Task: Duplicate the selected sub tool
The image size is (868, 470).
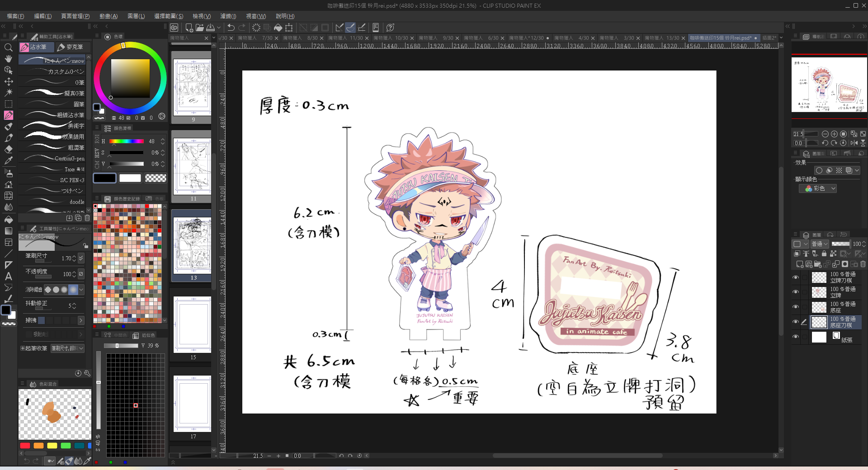Action: click(x=78, y=218)
